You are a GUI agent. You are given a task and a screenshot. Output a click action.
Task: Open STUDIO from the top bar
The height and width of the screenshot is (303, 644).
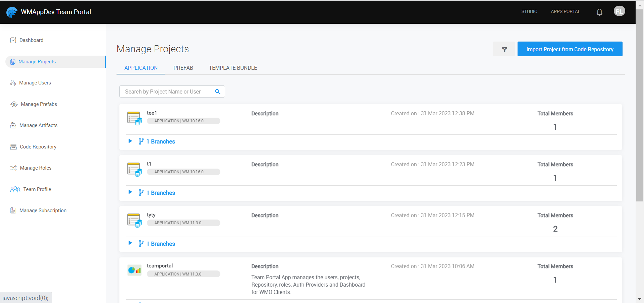[x=529, y=11]
